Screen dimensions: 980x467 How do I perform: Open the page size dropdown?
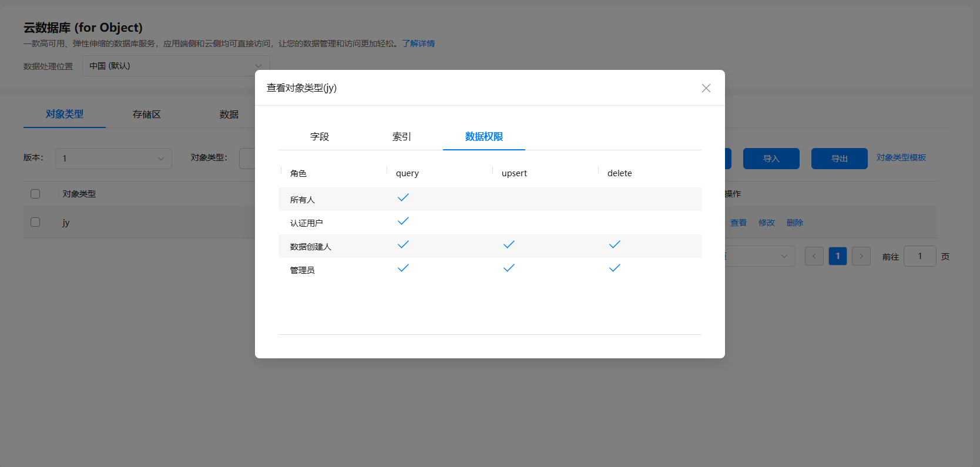click(760, 256)
